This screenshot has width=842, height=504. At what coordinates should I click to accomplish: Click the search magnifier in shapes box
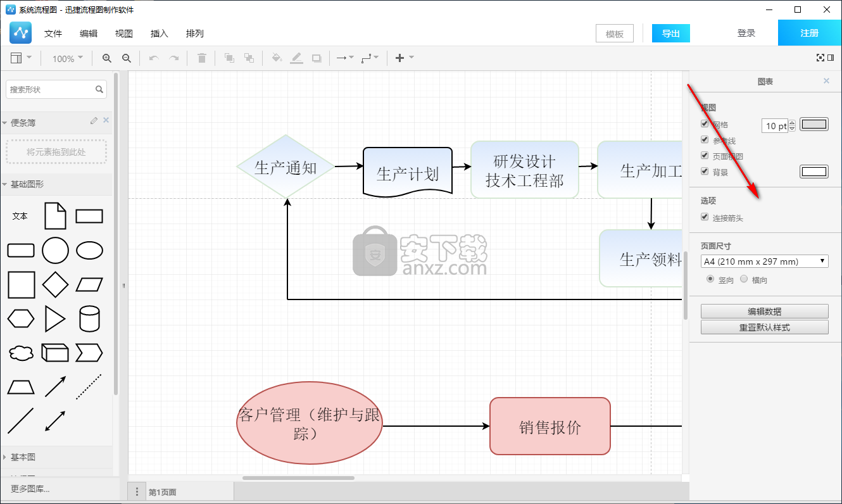coord(99,90)
